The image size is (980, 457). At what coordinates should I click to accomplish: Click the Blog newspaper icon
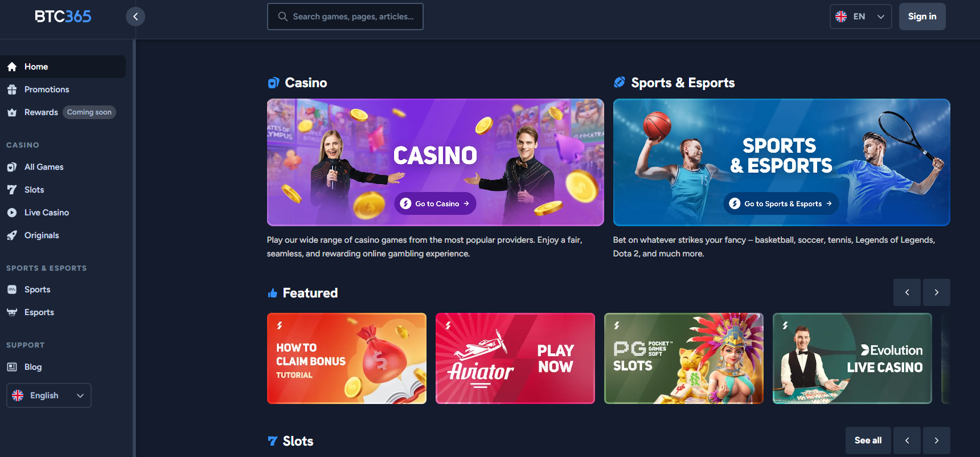pos(12,367)
